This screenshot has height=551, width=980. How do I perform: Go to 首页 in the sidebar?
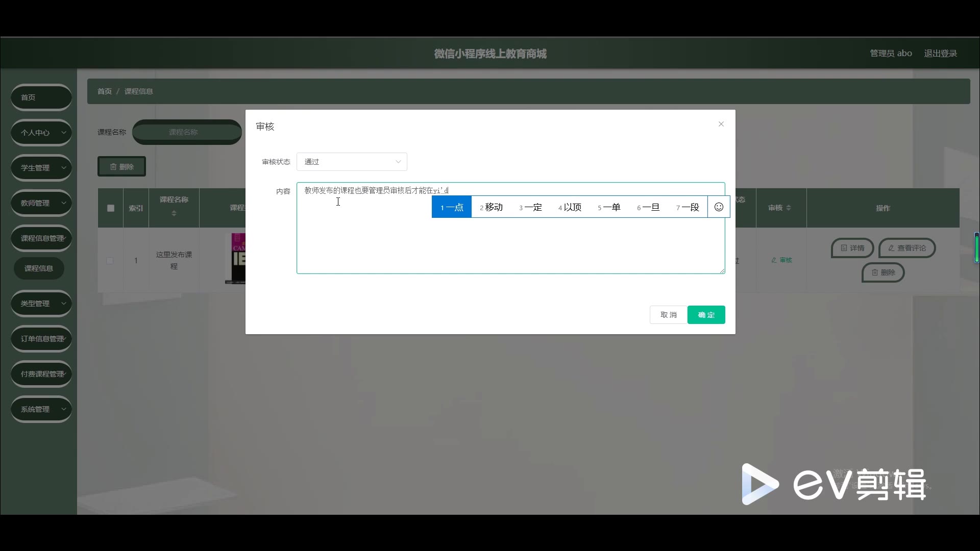(41, 97)
